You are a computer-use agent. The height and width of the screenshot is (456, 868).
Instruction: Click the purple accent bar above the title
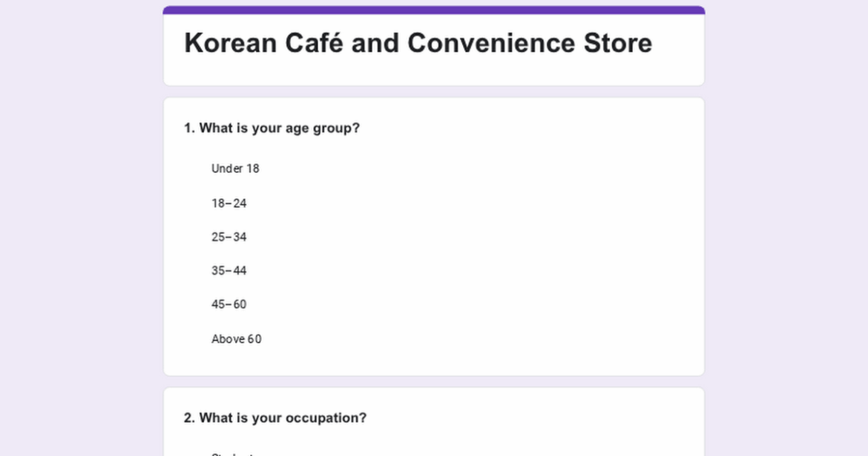[433, 7]
